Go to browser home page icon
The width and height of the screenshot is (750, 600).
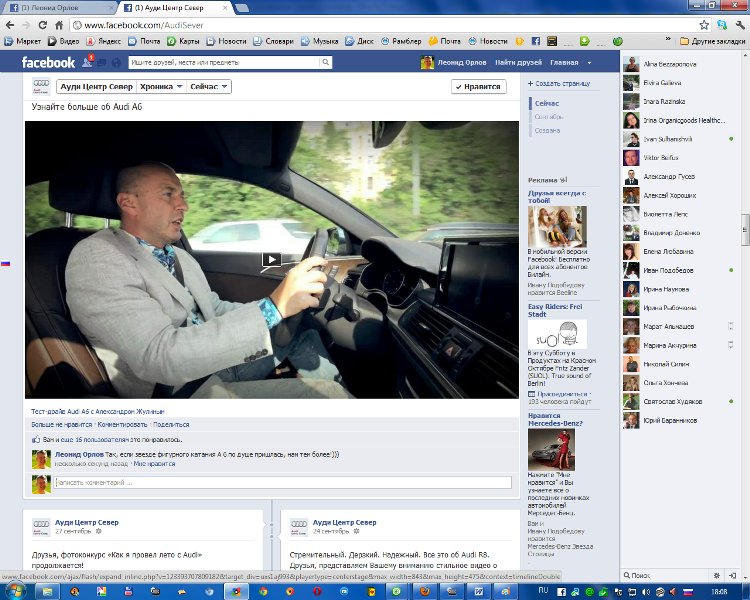[59, 25]
